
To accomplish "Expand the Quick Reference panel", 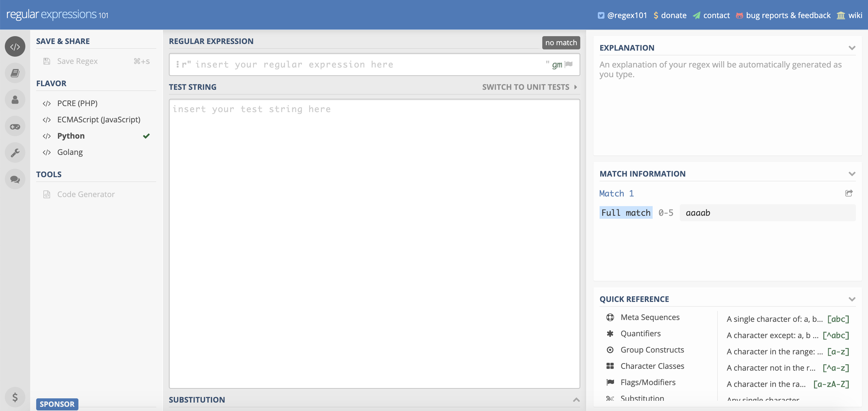I will (x=852, y=299).
